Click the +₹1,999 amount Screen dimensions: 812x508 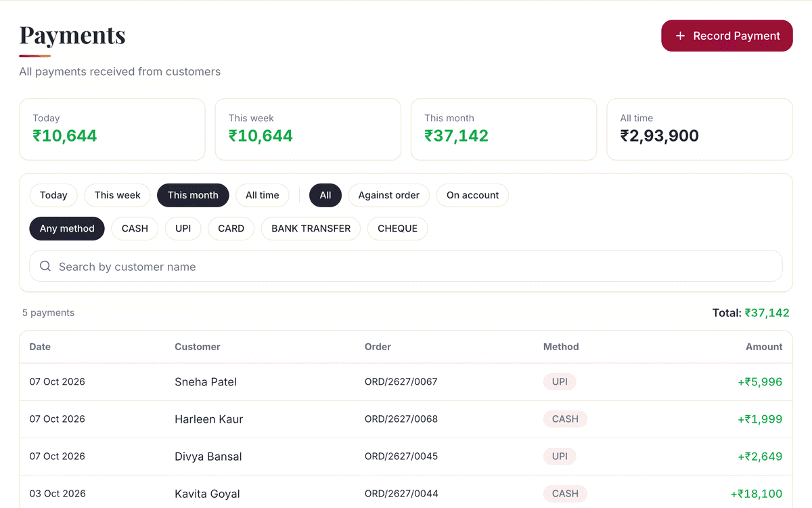click(x=760, y=419)
